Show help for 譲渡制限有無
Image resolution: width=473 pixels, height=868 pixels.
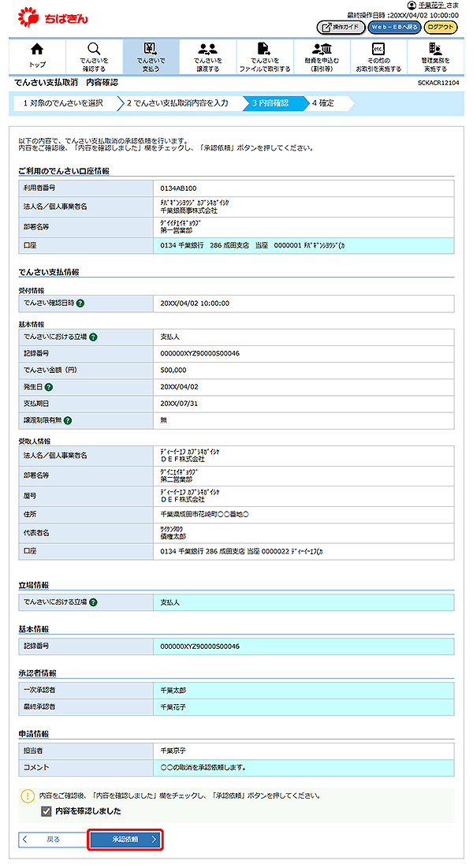[x=69, y=420]
